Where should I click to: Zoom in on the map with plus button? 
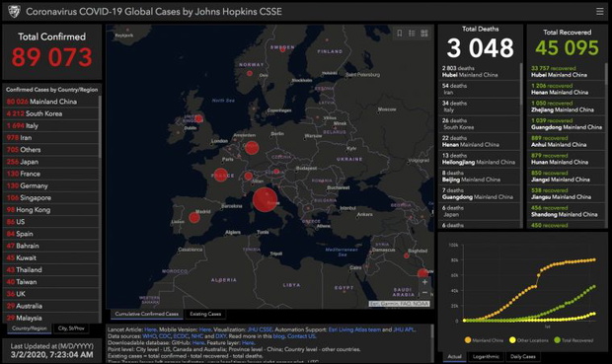pyautogui.click(x=424, y=282)
